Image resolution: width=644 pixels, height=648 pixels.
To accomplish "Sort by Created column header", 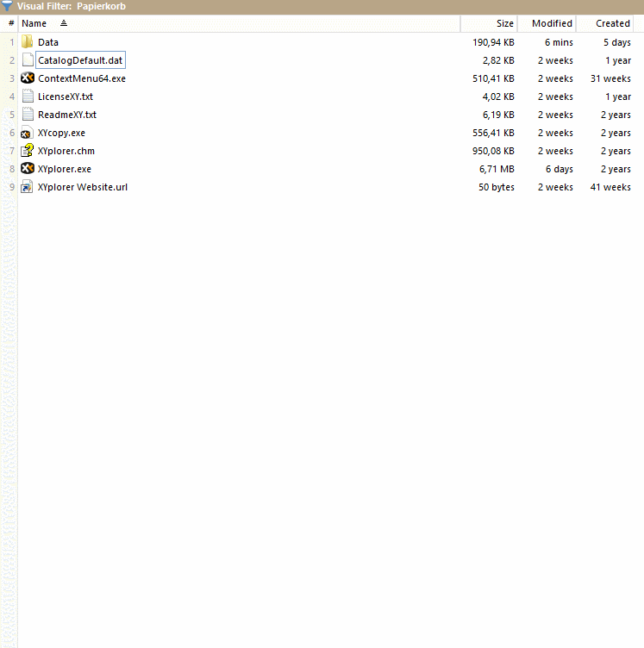I will click(x=612, y=23).
